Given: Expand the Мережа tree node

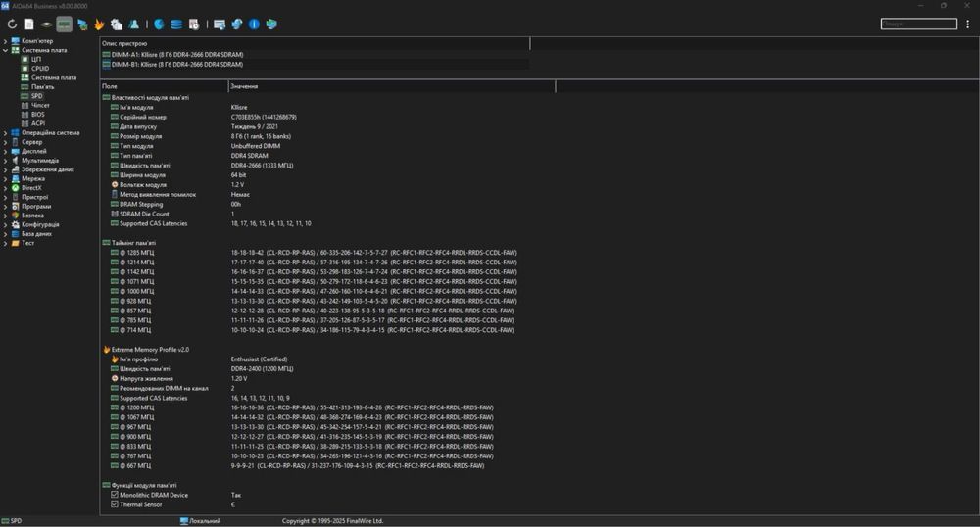Looking at the screenshot, I should click(x=6, y=178).
